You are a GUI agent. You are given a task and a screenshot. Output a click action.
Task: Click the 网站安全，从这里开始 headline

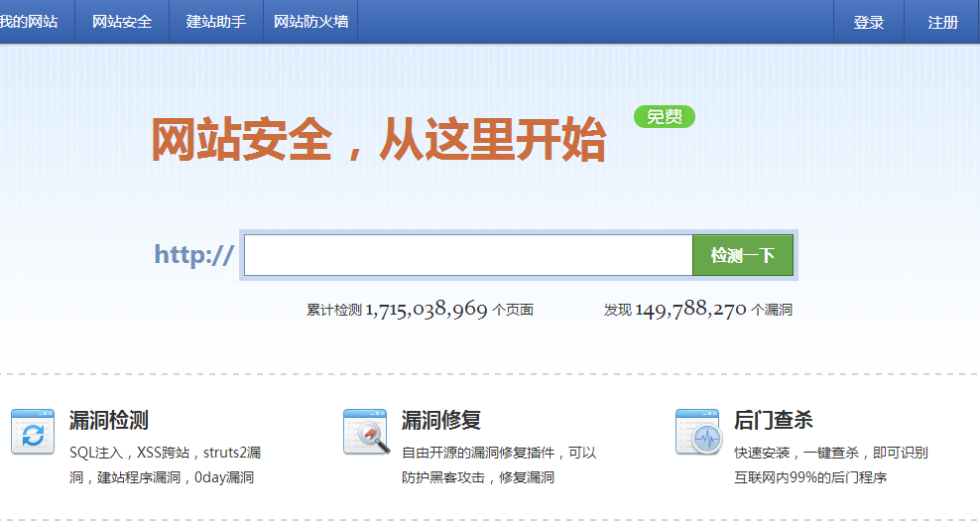pos(378,139)
